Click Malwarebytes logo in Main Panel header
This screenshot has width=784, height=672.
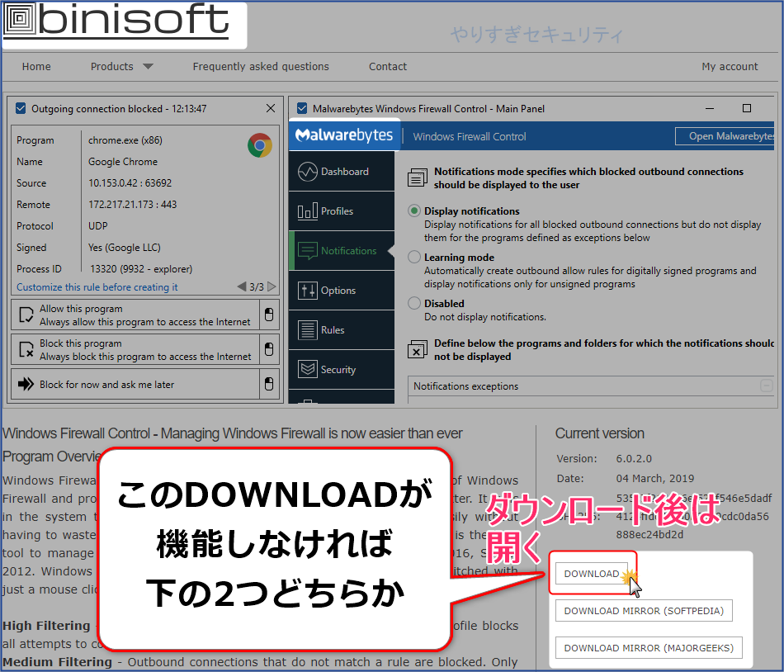point(344,135)
